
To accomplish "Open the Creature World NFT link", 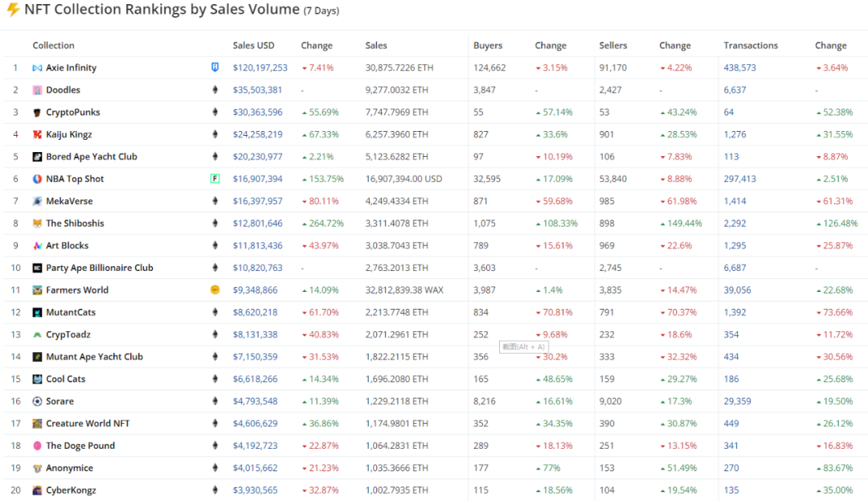I will click(88, 424).
